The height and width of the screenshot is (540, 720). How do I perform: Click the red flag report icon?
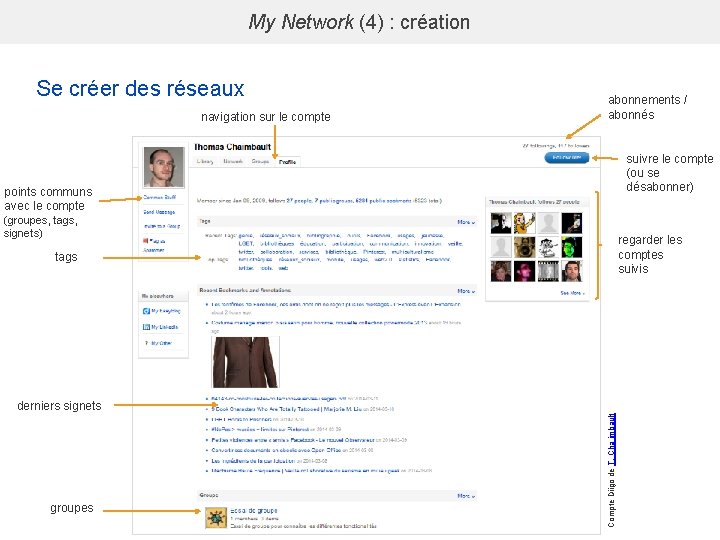click(146, 241)
